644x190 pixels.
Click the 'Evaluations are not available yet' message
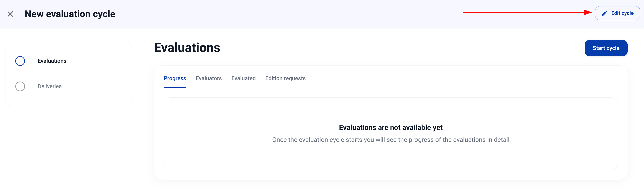[x=391, y=127]
